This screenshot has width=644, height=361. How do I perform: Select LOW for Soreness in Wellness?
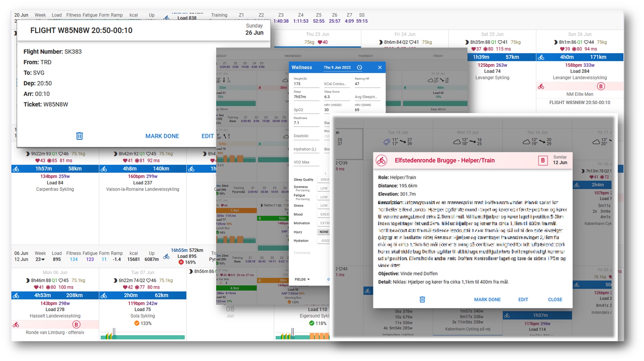(x=324, y=188)
